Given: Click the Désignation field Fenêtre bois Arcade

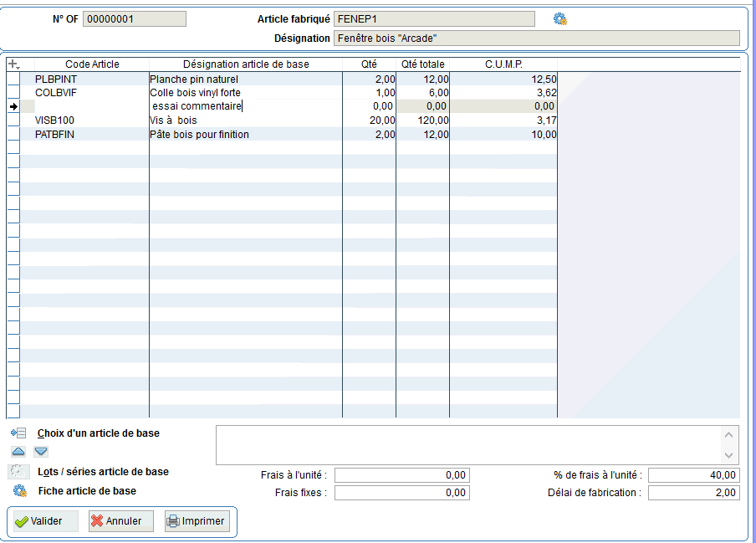Looking at the screenshot, I should (x=537, y=38).
